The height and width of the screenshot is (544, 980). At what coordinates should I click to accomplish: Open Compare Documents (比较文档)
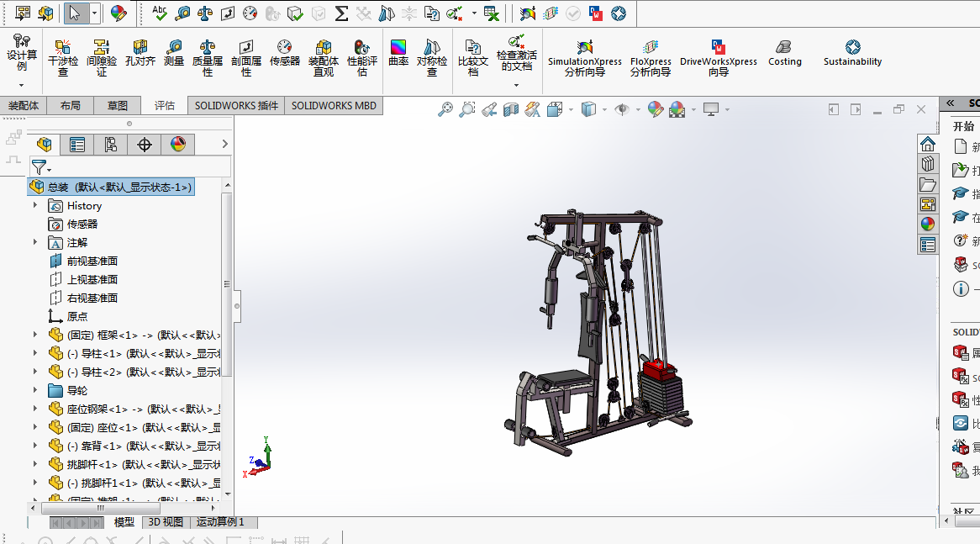473,57
